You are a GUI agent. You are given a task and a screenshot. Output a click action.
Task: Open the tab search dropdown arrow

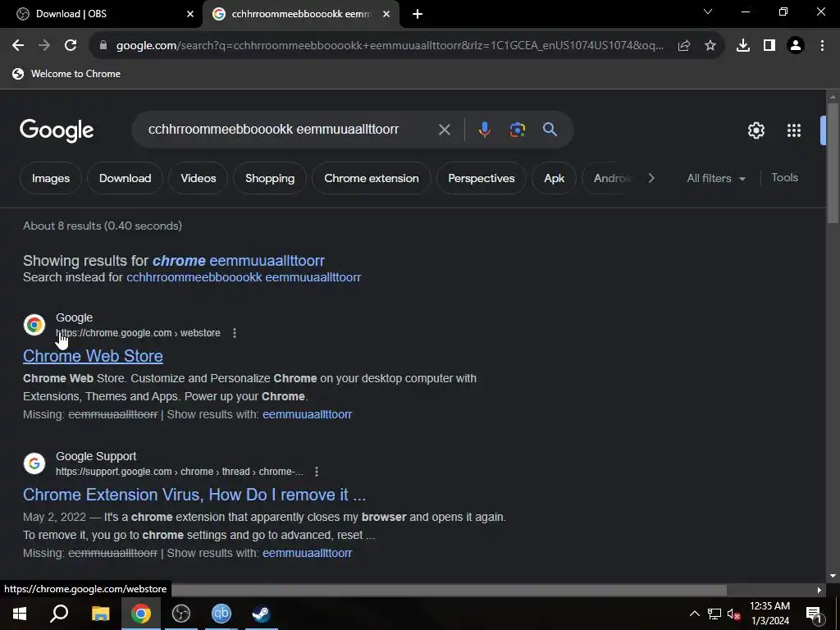click(x=708, y=11)
